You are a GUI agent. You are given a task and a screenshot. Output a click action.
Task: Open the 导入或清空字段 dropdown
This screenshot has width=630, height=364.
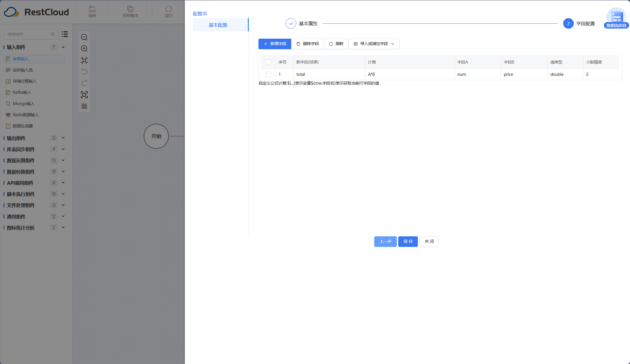(x=374, y=44)
